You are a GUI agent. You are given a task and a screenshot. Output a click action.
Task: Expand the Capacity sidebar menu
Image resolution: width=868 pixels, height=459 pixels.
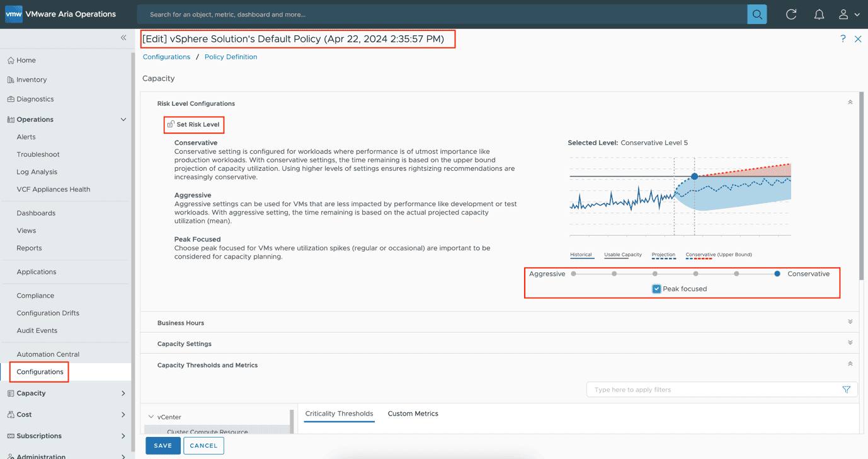[x=123, y=393]
